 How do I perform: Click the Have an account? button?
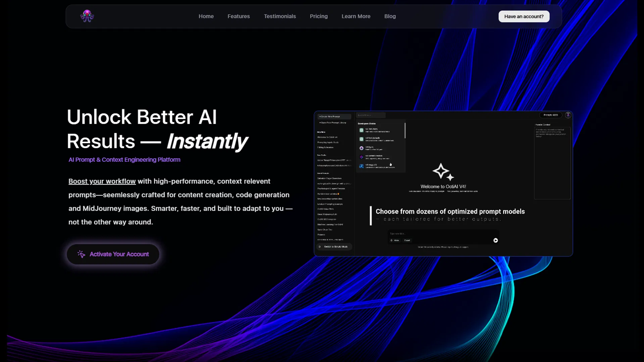524,16
